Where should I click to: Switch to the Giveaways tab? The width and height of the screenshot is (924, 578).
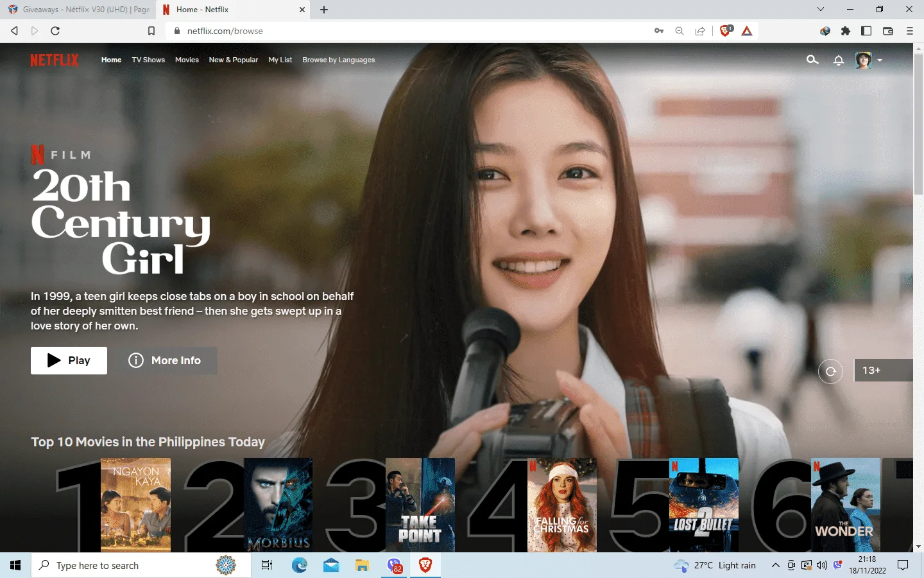click(79, 10)
